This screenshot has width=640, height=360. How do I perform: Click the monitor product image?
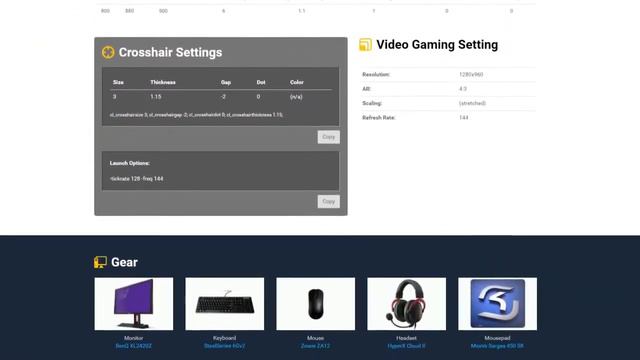coord(134,304)
